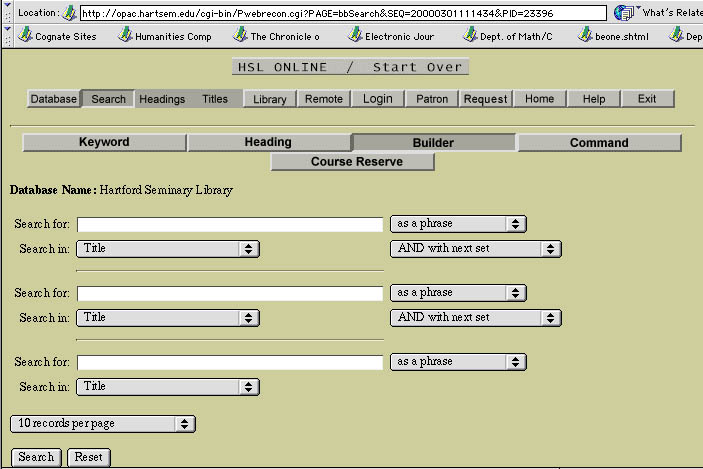
Task: Select the Database nav button
Action: (x=53, y=99)
